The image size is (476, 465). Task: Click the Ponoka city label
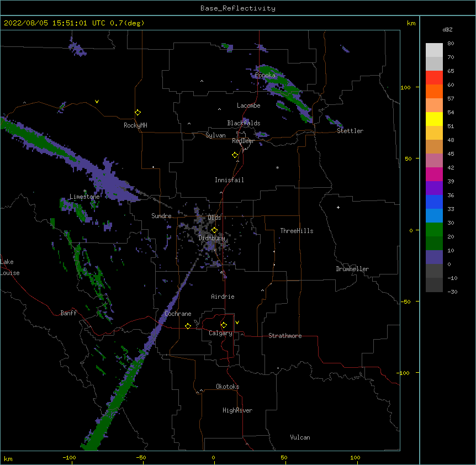coord(265,75)
